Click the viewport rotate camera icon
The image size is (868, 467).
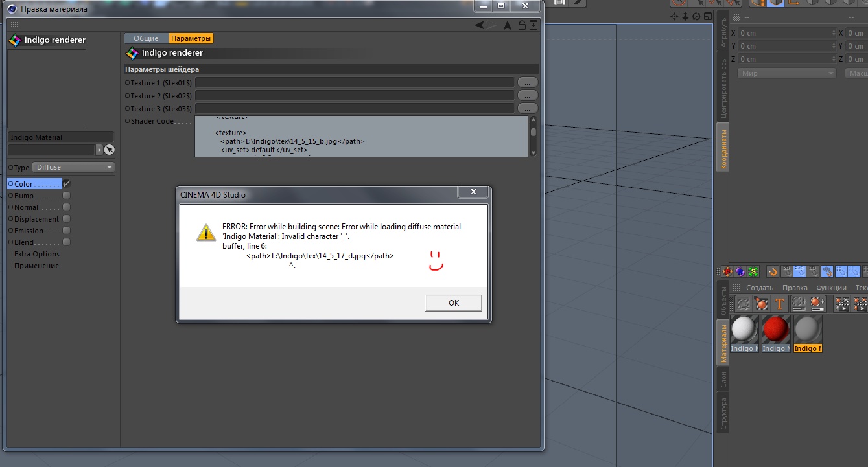point(696,16)
